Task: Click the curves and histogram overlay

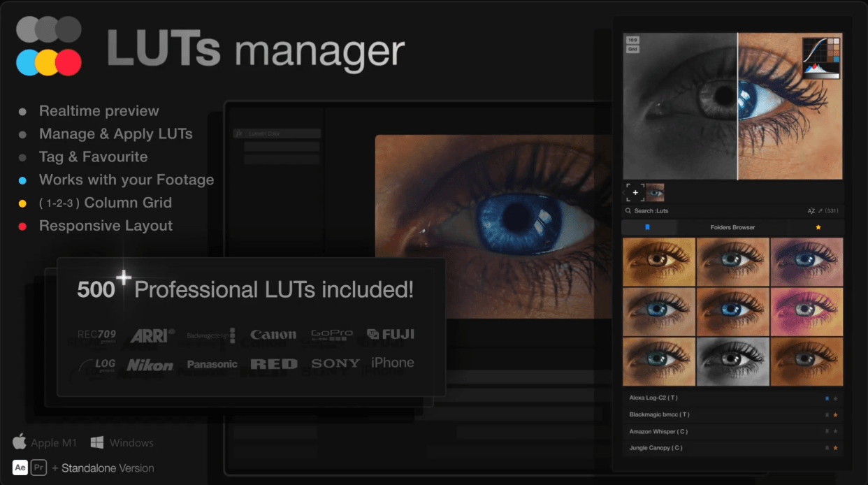Action: tap(820, 58)
